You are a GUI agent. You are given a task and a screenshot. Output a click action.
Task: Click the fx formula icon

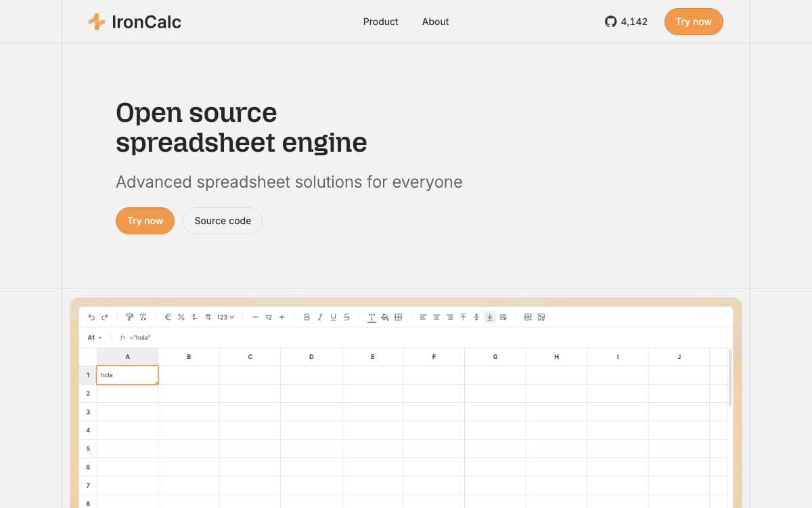tap(122, 337)
